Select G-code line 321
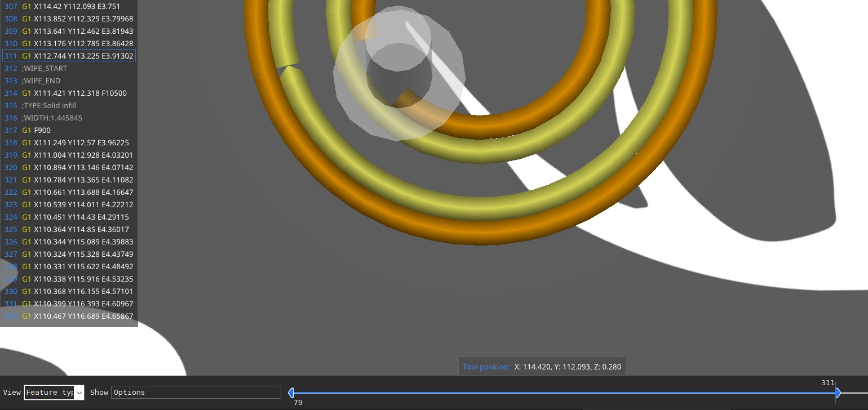This screenshot has width=868, height=410. [x=69, y=180]
